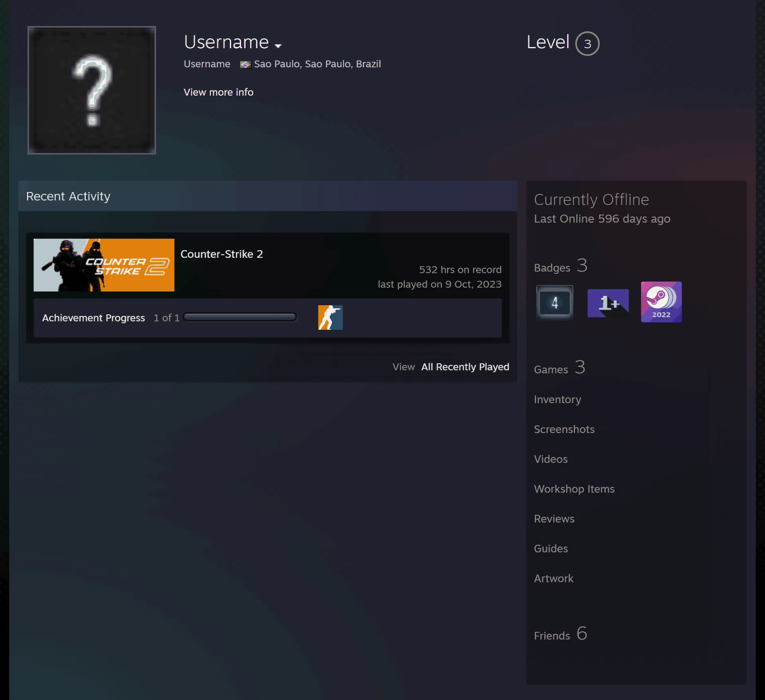This screenshot has height=700, width=765.
Task: Click the Level 3 badge circle
Action: (x=587, y=43)
